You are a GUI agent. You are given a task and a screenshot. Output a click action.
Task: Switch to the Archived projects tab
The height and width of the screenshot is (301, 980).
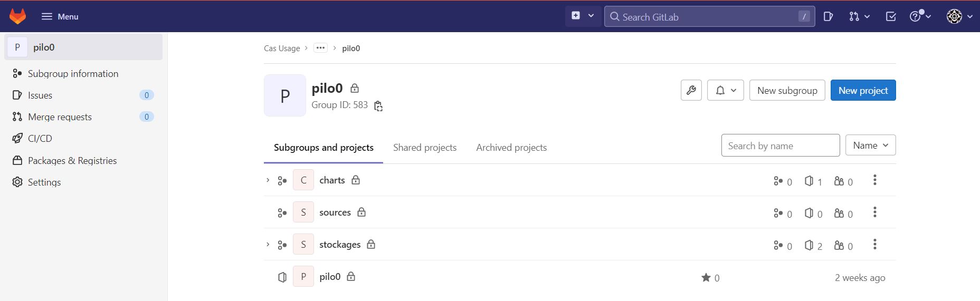coord(511,148)
